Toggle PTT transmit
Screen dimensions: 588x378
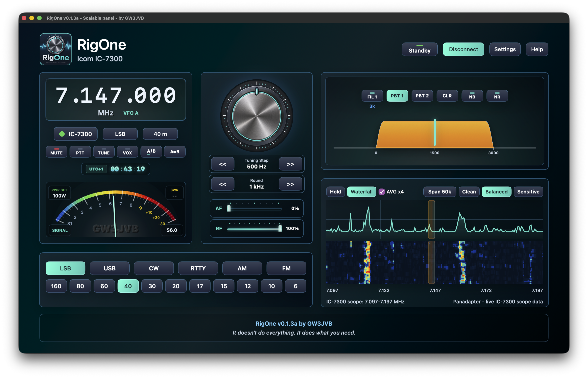click(80, 152)
